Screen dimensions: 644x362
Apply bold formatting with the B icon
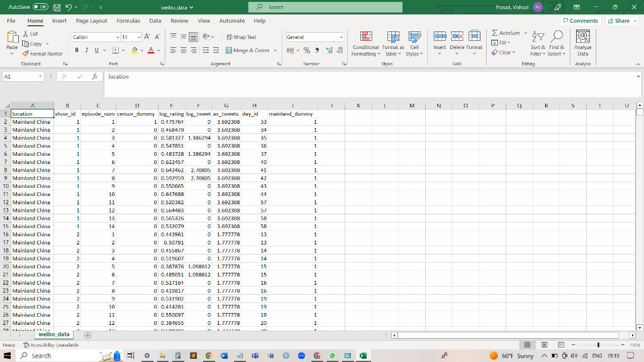77,50
